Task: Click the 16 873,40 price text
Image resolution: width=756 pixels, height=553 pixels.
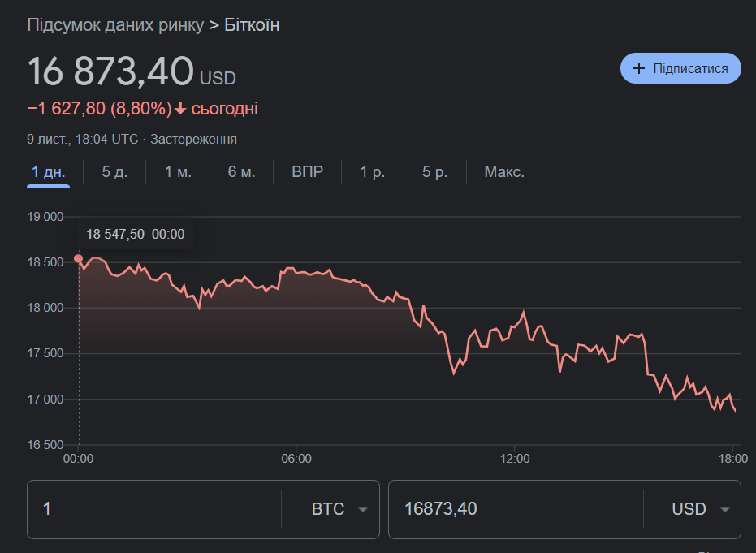Action: [110, 71]
